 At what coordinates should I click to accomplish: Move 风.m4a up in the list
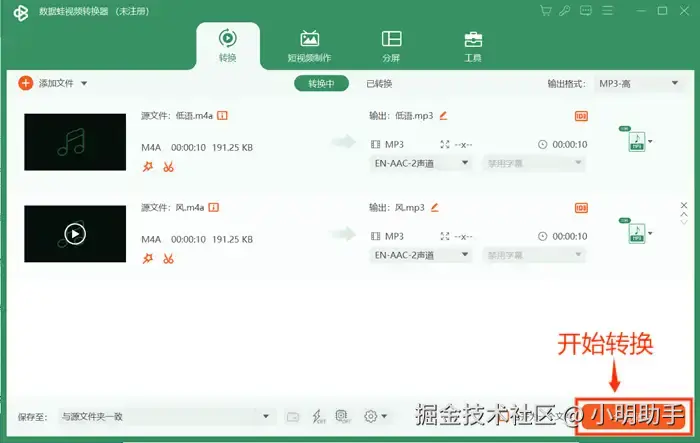click(683, 214)
